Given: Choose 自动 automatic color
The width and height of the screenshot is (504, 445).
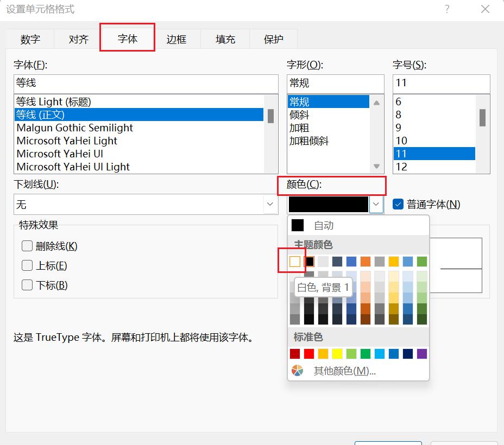Looking at the screenshot, I should point(358,225).
